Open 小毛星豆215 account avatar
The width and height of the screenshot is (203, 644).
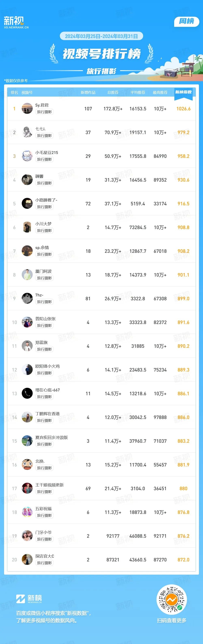tap(27, 156)
